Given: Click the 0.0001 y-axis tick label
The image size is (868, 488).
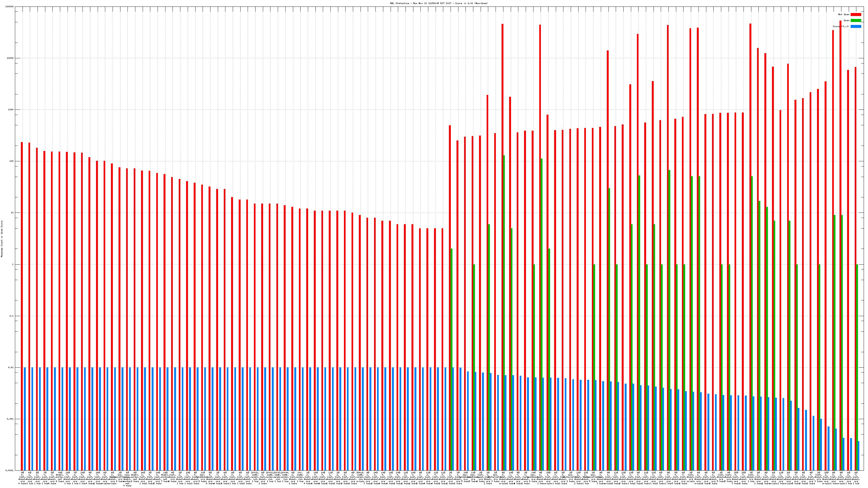Looking at the screenshot, I should pyautogui.click(x=10, y=470).
